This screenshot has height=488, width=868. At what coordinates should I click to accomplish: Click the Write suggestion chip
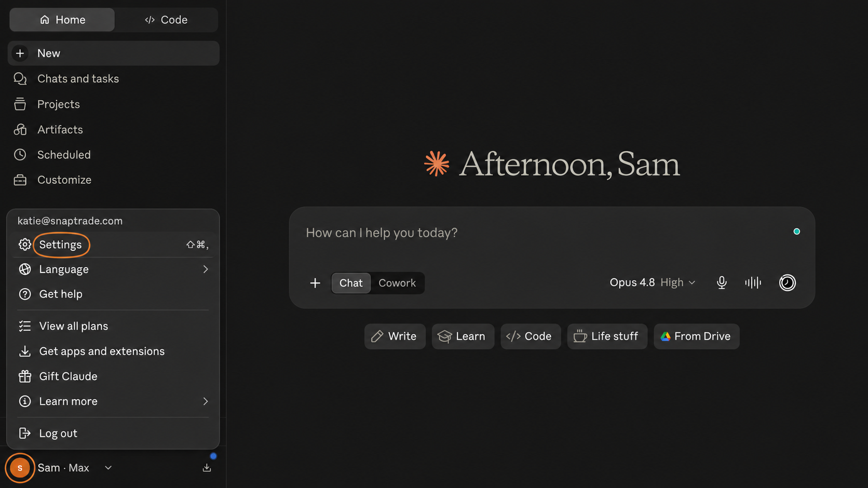click(395, 336)
